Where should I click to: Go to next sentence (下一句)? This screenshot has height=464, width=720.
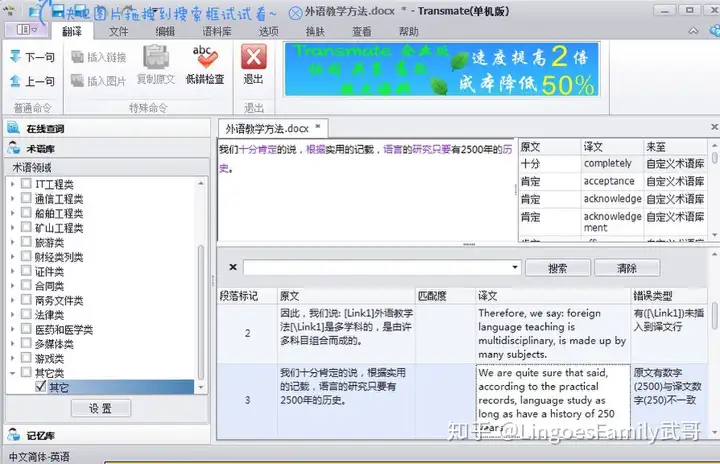click(x=32, y=57)
